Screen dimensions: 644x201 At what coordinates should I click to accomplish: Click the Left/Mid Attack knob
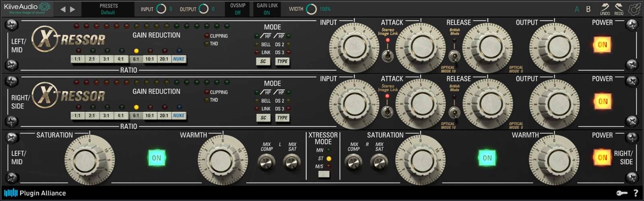(421, 47)
